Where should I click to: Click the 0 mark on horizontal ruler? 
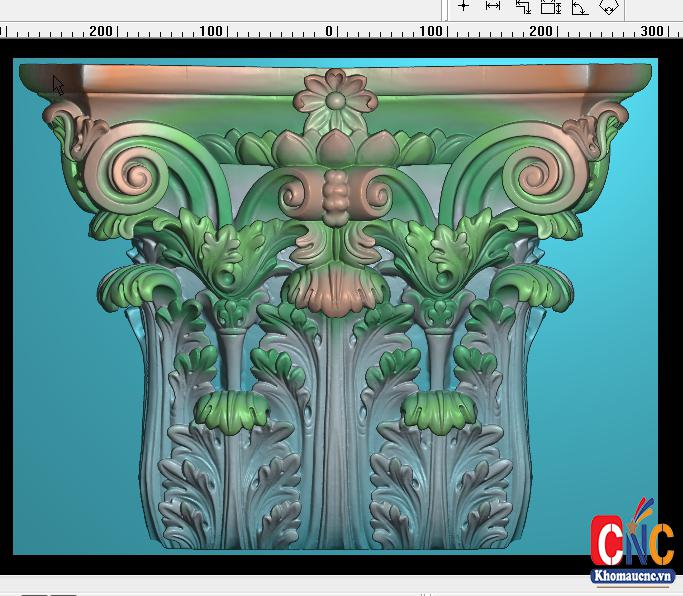(328, 31)
